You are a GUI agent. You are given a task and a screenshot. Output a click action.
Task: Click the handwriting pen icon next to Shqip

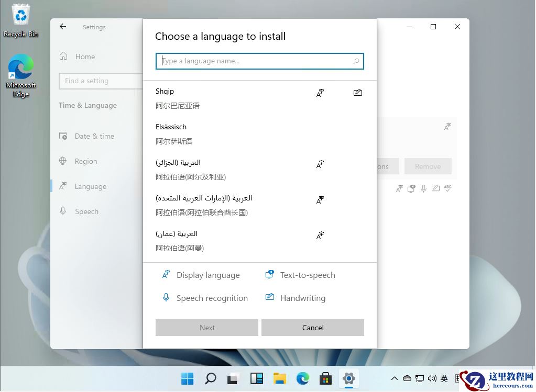(x=358, y=93)
